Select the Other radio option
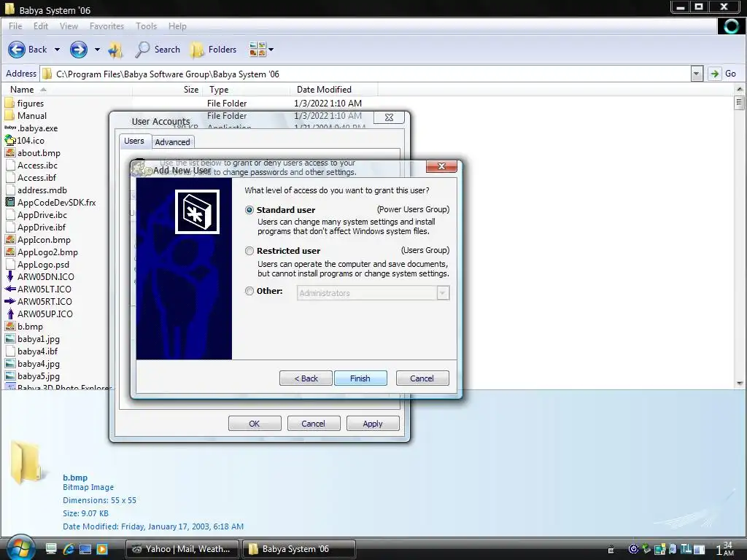 coord(249,291)
